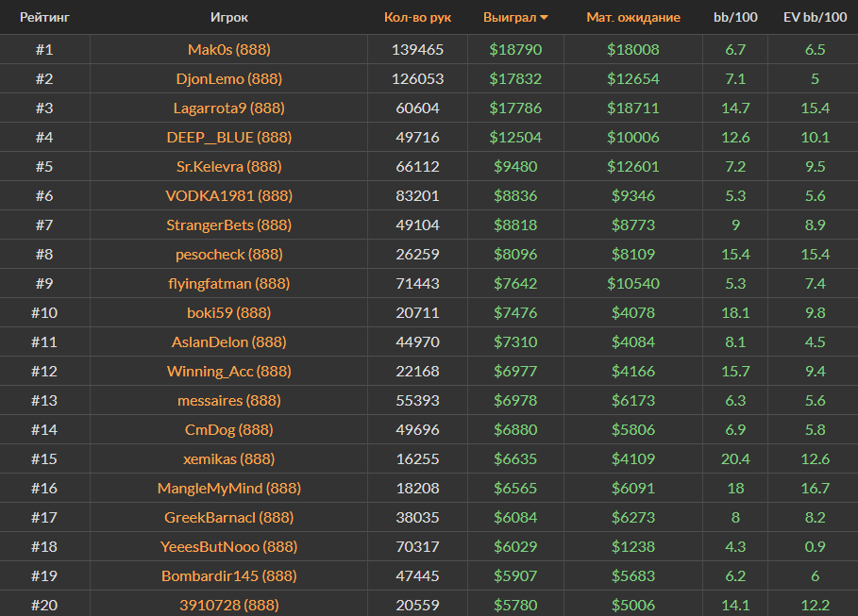This screenshot has height=616, width=858.
Task: Sort by Выиграл column header text
Action: pyautogui.click(x=509, y=17)
